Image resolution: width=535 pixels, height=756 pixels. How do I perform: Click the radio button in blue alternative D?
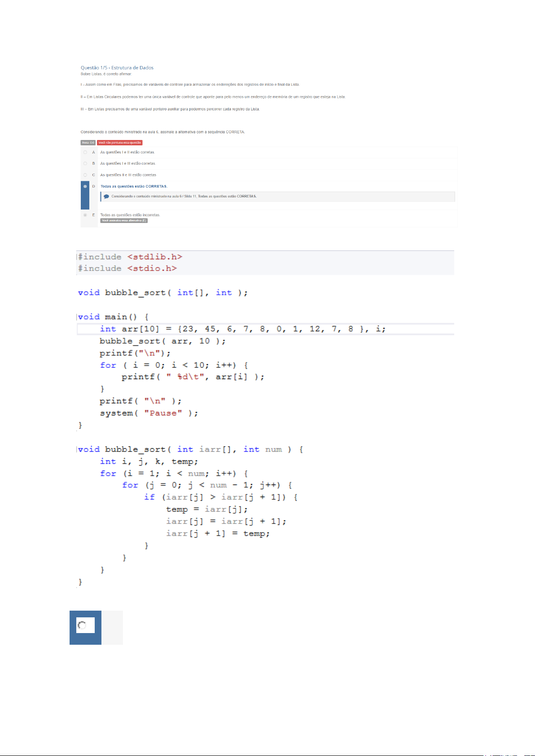pos(85,186)
